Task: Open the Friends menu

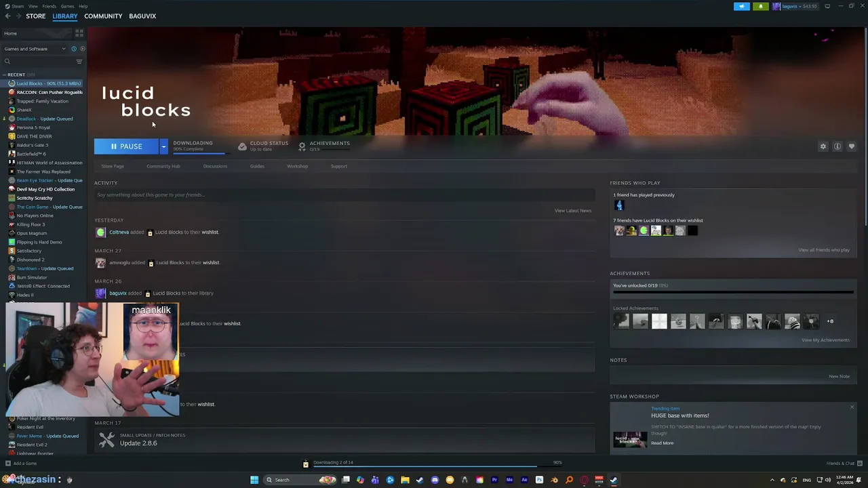Action: pos(50,6)
